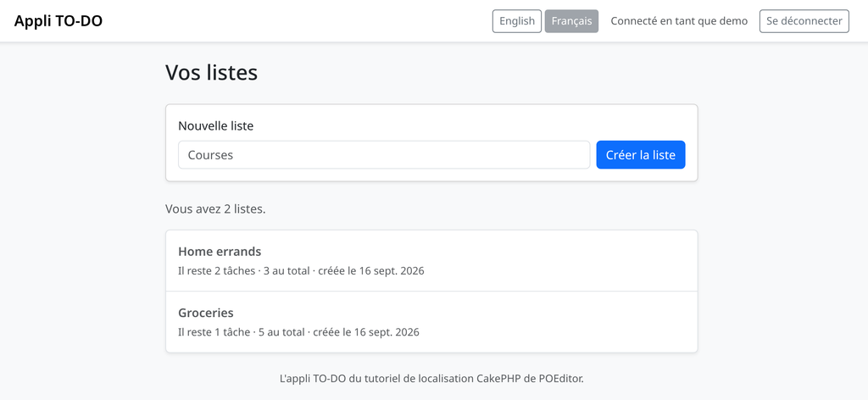Screen dimensions: 868x400
Task: Switch language to English
Action: tap(517, 21)
